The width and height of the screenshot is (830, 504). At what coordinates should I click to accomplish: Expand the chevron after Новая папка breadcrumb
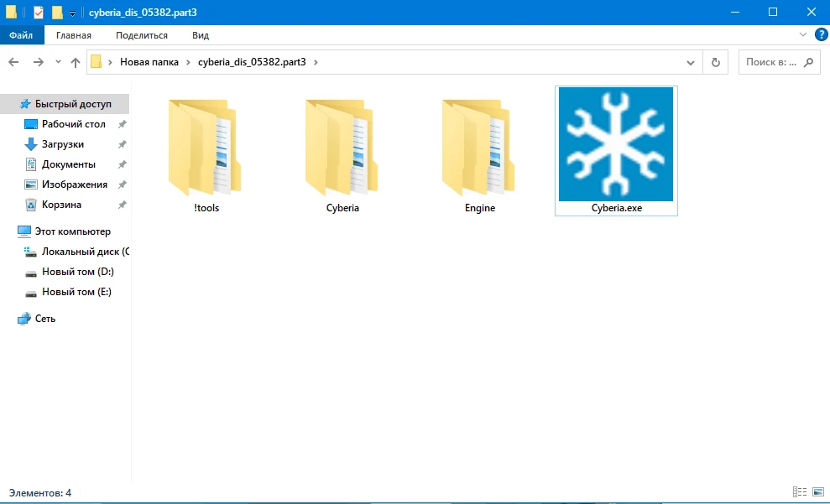[x=188, y=62]
